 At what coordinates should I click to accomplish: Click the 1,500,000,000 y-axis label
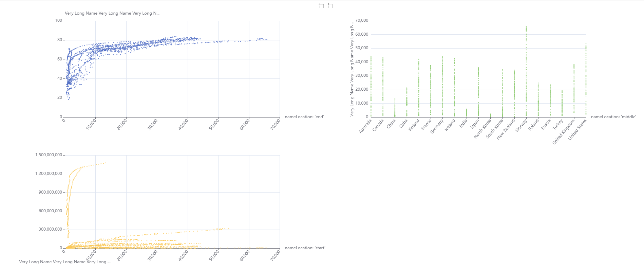tap(49, 155)
